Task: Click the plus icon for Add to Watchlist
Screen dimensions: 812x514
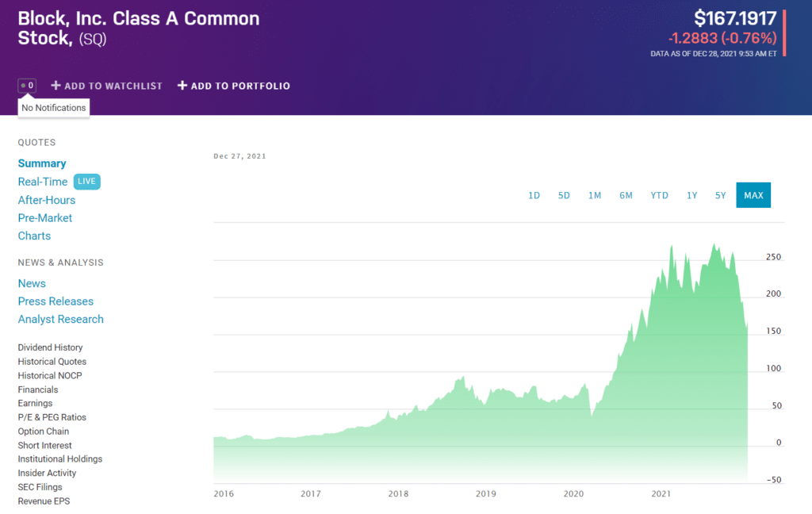Action: pos(56,86)
